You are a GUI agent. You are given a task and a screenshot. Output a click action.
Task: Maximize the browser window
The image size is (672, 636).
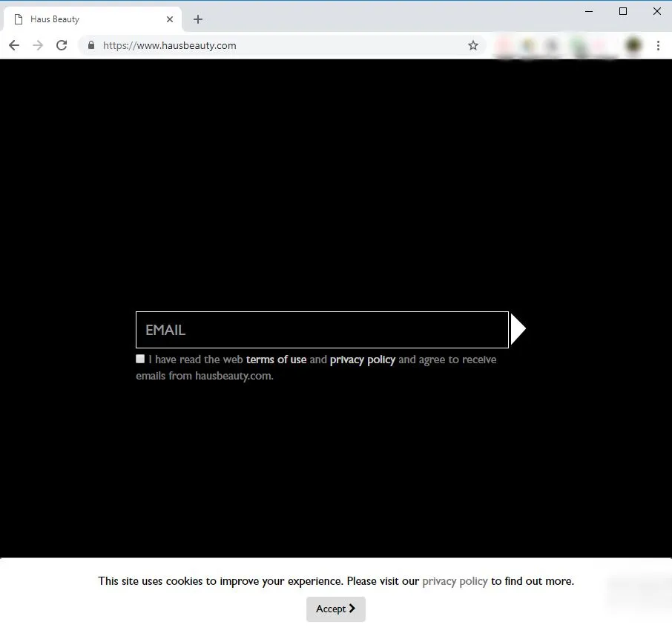tap(623, 11)
